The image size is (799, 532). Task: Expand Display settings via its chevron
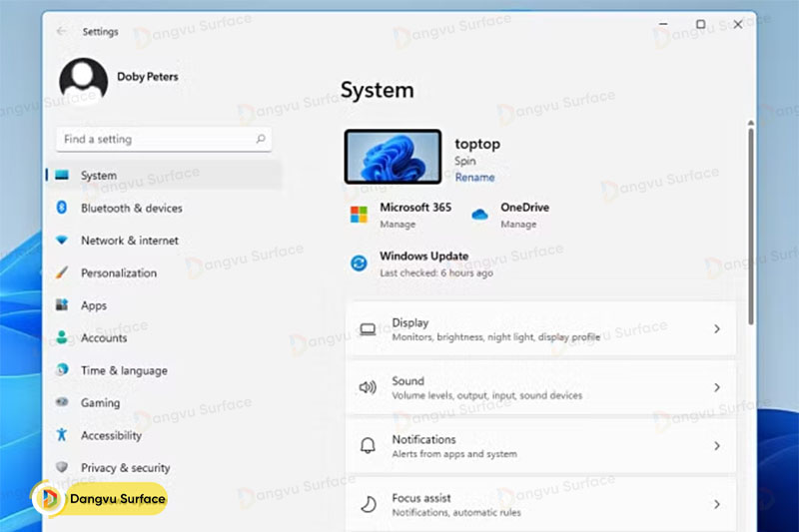point(717,329)
